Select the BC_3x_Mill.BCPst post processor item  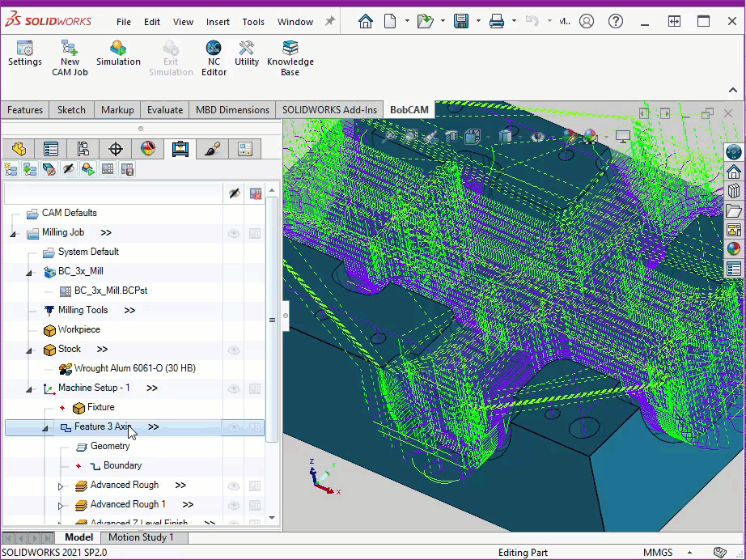(111, 291)
